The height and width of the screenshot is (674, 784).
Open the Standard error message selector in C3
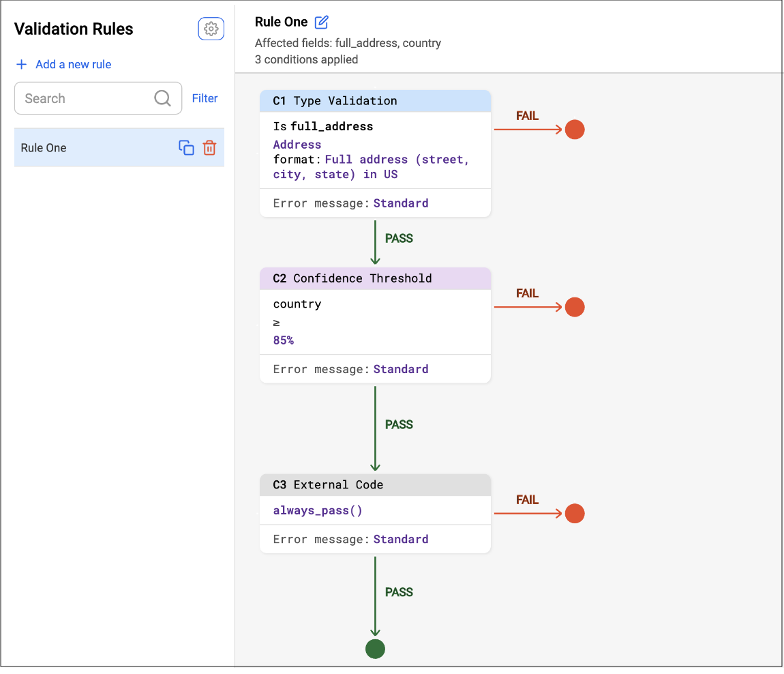point(401,539)
